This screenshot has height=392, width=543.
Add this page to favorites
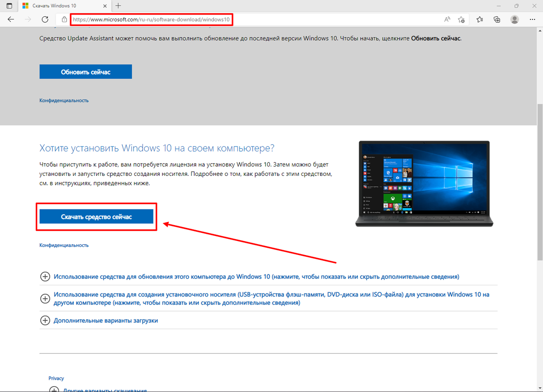point(462,19)
